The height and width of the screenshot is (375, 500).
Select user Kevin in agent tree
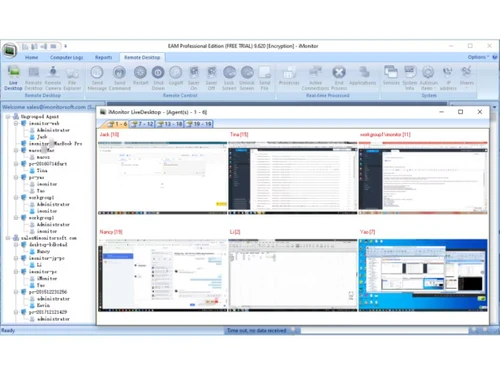click(43, 305)
